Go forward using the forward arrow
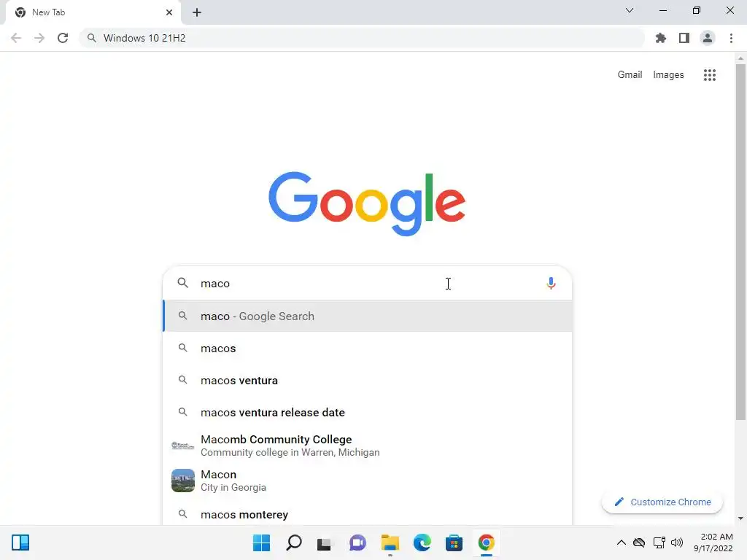 pos(39,38)
